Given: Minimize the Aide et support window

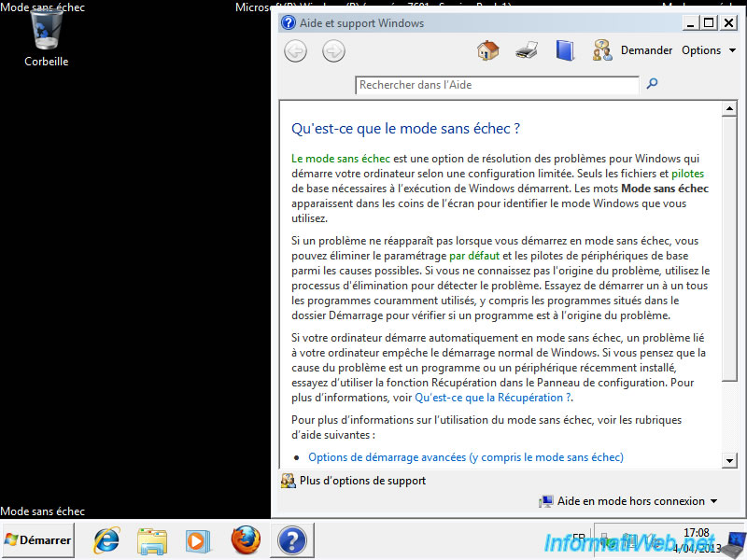Looking at the screenshot, I should pyautogui.click(x=690, y=22).
